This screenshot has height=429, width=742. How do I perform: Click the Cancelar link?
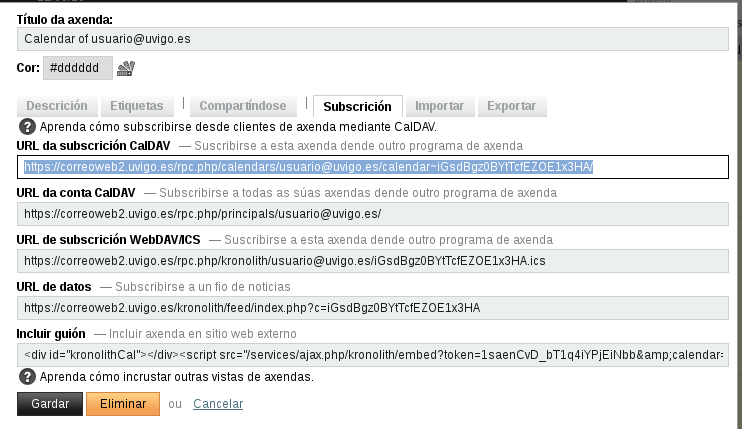click(x=217, y=404)
